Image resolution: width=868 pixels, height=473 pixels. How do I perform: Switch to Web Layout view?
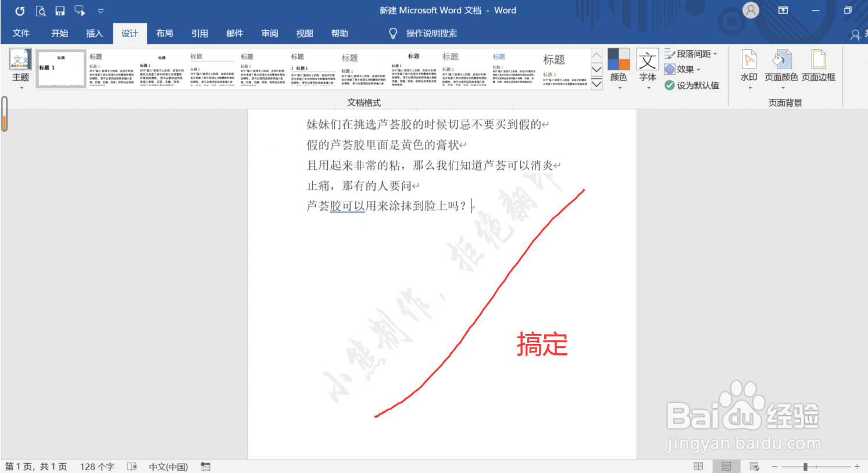[754, 466]
